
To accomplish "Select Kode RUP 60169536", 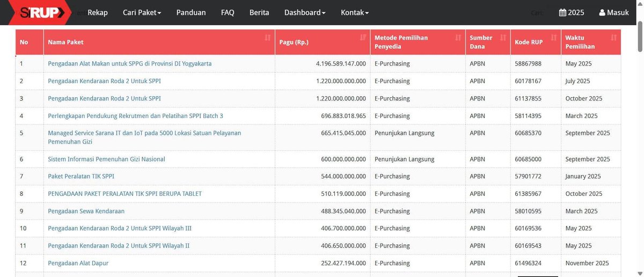I will pyautogui.click(x=528, y=228).
